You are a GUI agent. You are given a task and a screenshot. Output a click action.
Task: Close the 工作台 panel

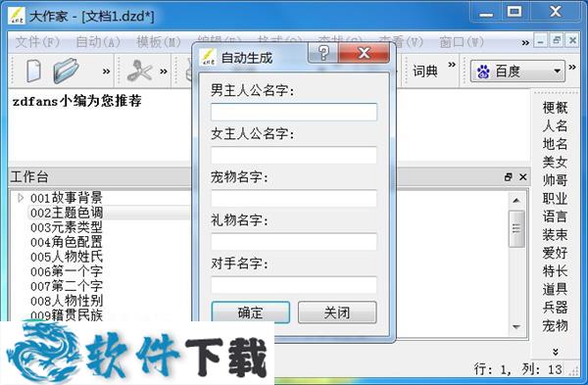(x=523, y=177)
